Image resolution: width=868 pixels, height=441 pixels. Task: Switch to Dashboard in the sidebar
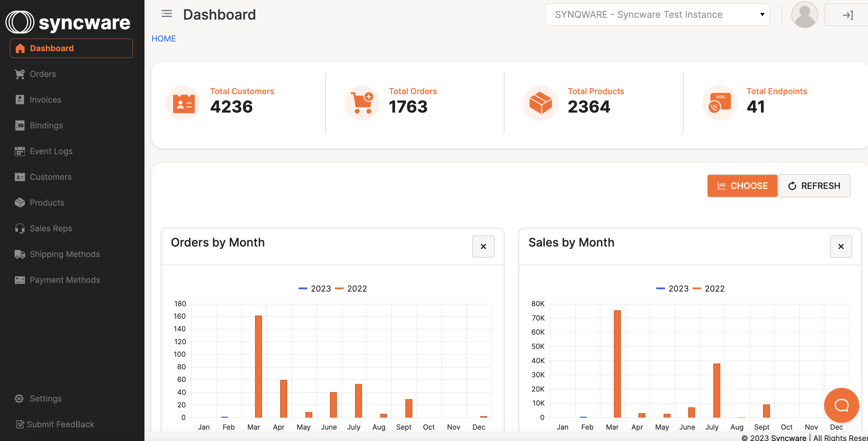tap(51, 48)
